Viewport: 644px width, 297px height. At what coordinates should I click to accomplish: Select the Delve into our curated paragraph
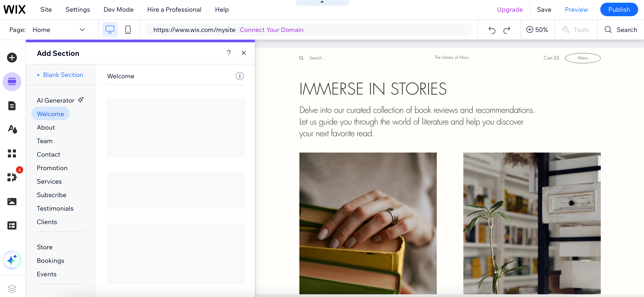click(417, 122)
